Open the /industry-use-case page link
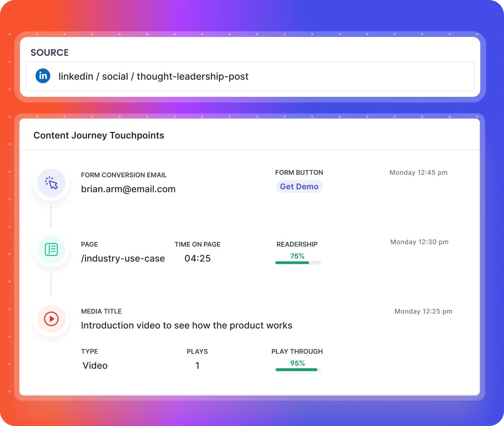504x426 pixels. point(123,258)
